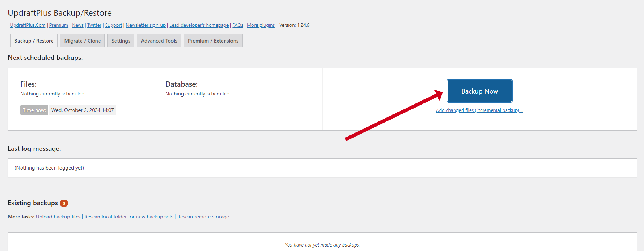The height and width of the screenshot is (251, 644).
Task: Click the Support link
Action: point(114,25)
